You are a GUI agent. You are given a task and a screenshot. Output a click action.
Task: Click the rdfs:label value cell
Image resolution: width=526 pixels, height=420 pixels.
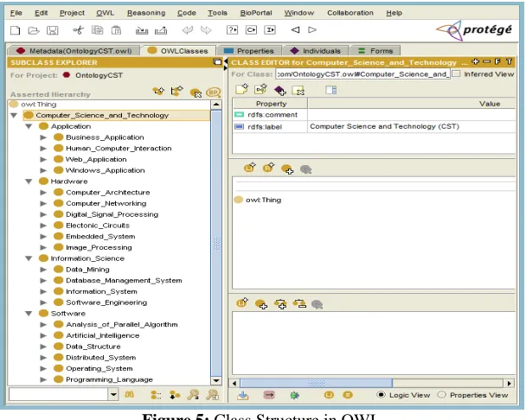click(411, 126)
